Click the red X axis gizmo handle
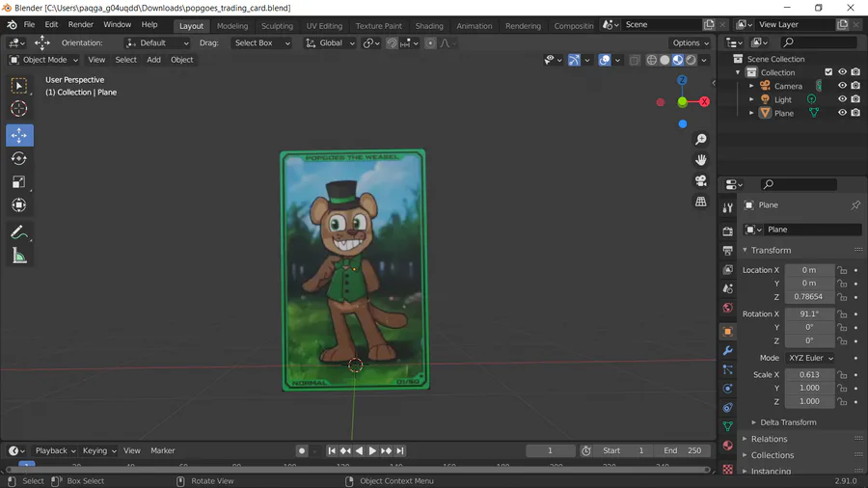Viewport: 868px width, 488px height. point(704,102)
